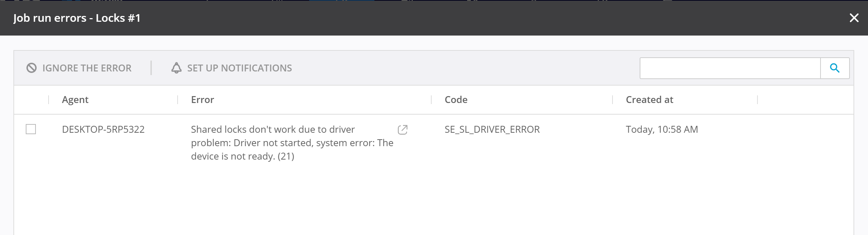Click the notifications bell icon
This screenshot has width=868, height=235.
point(176,68)
